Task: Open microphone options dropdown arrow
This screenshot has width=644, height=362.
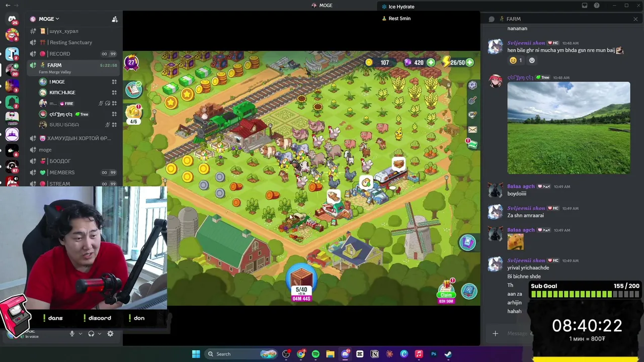Action: click(x=80, y=333)
